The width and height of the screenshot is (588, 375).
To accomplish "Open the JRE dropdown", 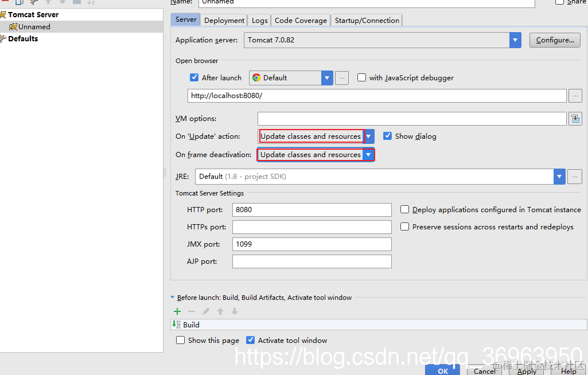I will click(x=559, y=177).
